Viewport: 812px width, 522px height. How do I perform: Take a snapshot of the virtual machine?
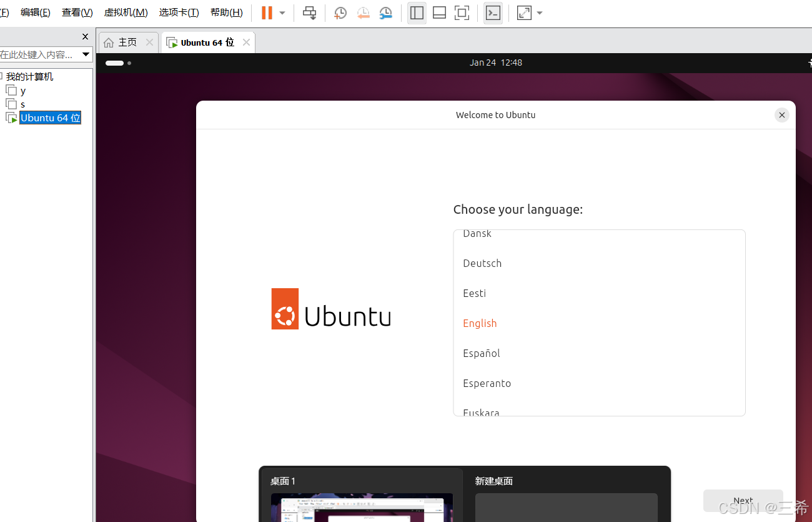[x=340, y=13]
